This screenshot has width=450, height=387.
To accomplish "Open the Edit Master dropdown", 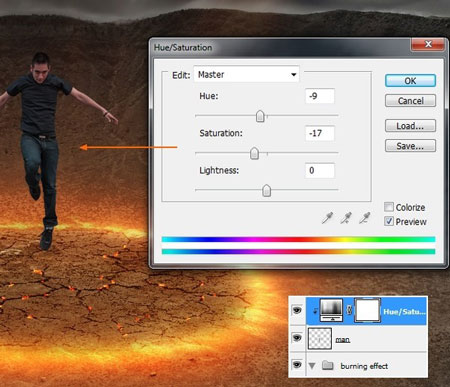I will pyautogui.click(x=247, y=74).
